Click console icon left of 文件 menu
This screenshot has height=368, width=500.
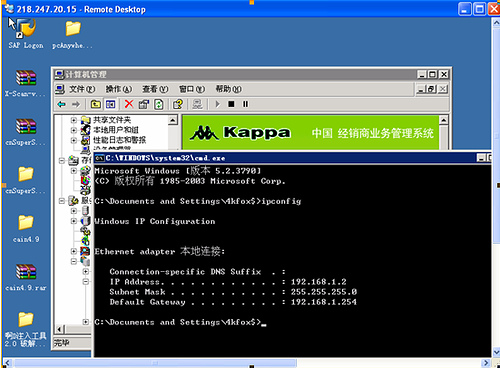(x=60, y=89)
